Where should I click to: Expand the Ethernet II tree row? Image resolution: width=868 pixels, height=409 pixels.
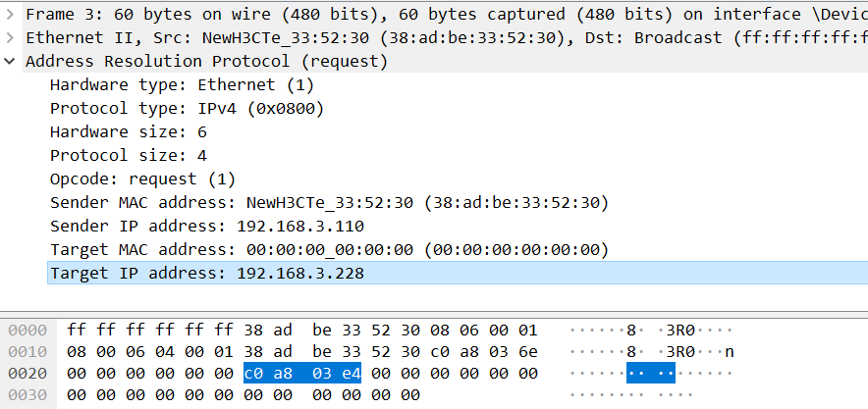click(x=9, y=37)
